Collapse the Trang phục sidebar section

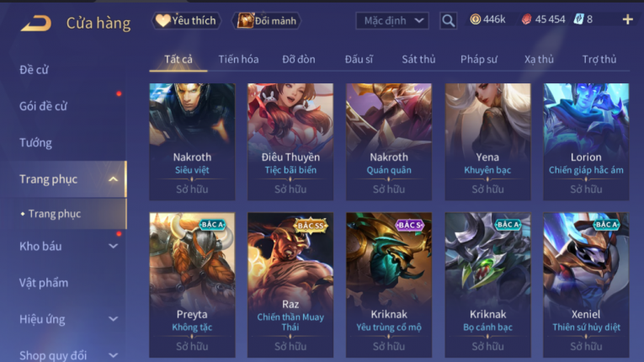pos(113,179)
